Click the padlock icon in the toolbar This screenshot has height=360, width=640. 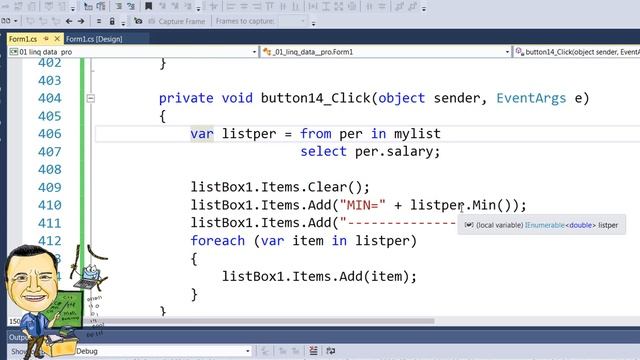(x=112, y=21)
